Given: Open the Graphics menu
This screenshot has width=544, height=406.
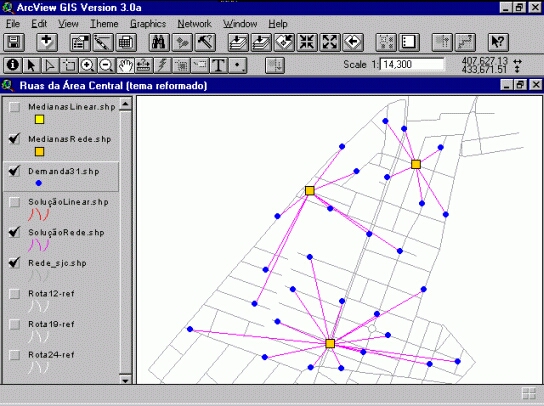Looking at the screenshot, I should point(148,24).
